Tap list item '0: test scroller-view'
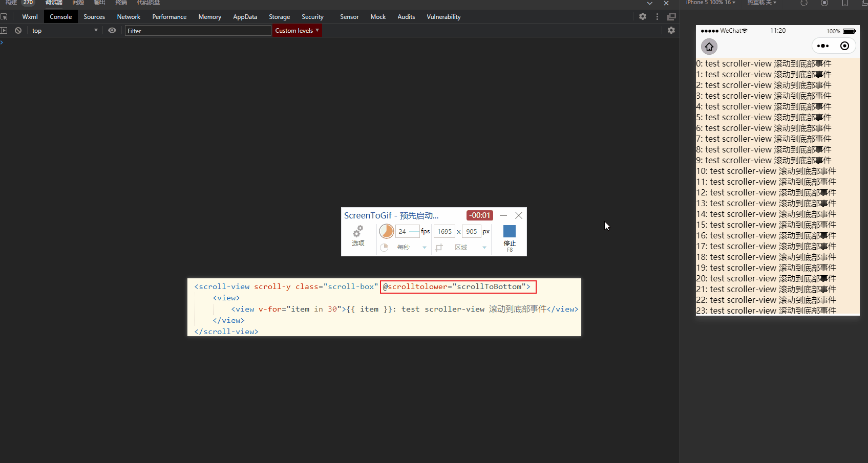The height and width of the screenshot is (463, 868). point(764,63)
